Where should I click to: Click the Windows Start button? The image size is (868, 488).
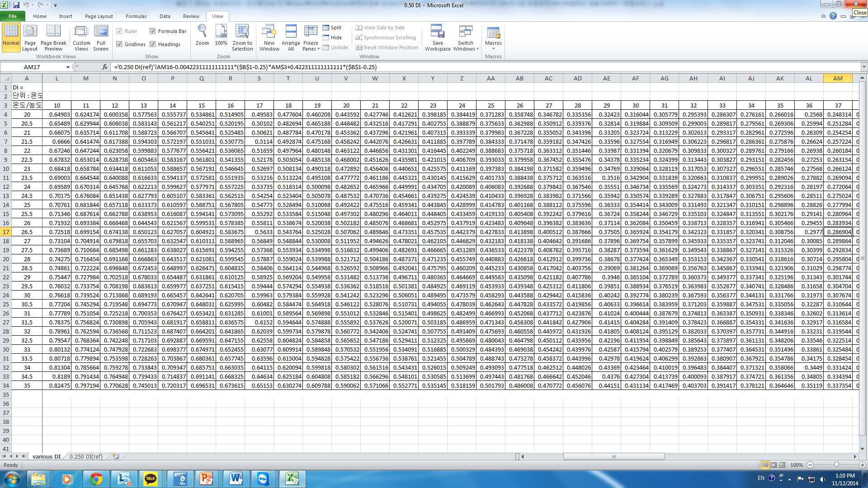click(x=12, y=479)
